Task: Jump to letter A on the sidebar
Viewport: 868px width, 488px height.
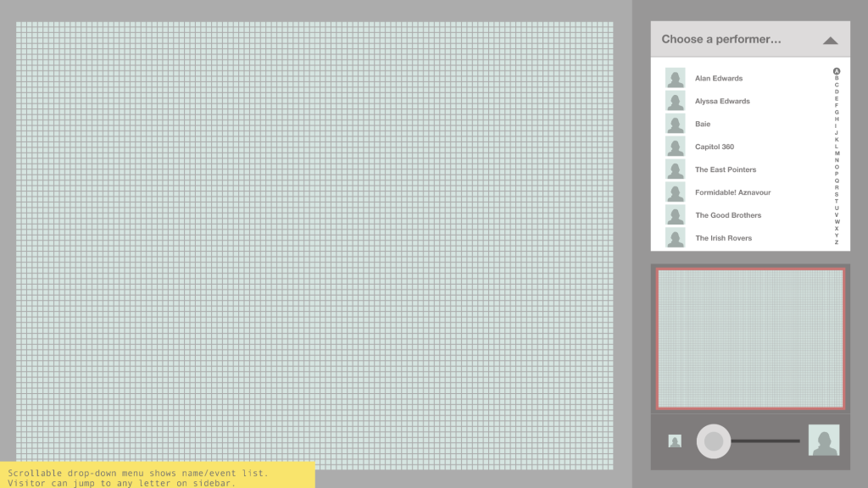Action: [x=837, y=71]
